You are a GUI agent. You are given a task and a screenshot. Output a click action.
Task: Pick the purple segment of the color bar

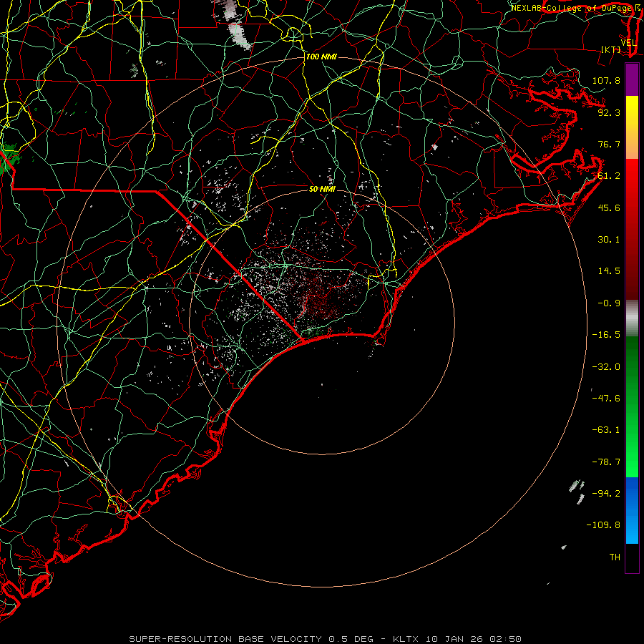[x=632, y=79]
